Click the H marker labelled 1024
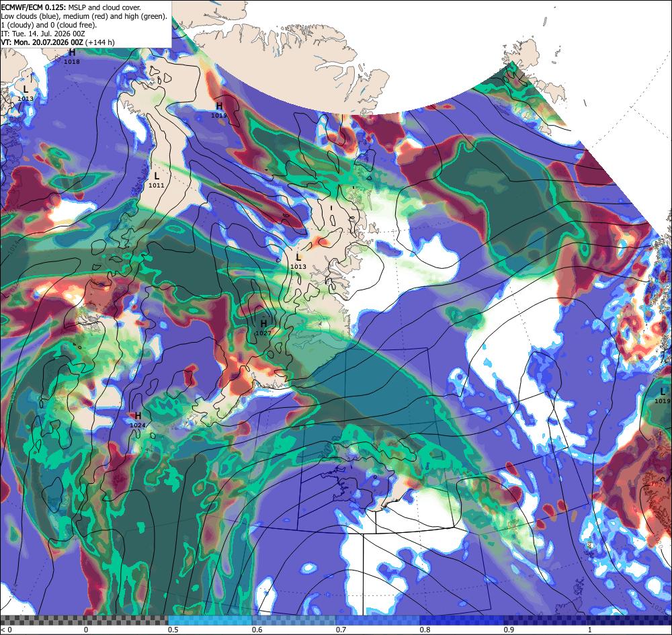The width and height of the screenshot is (672, 635). tap(138, 416)
